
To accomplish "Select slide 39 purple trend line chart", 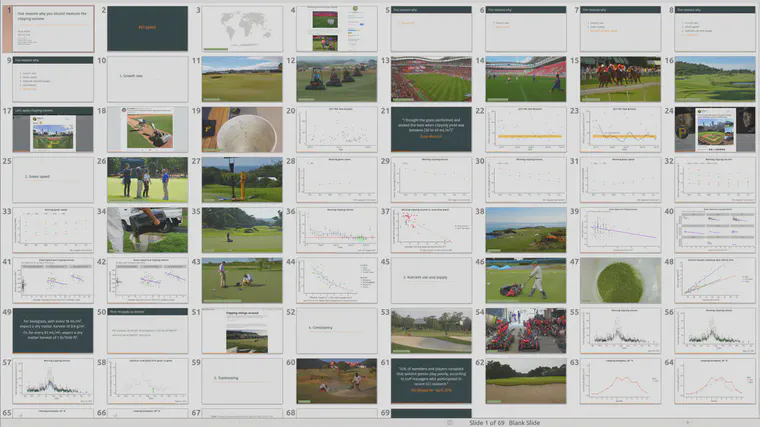I will coord(620,230).
